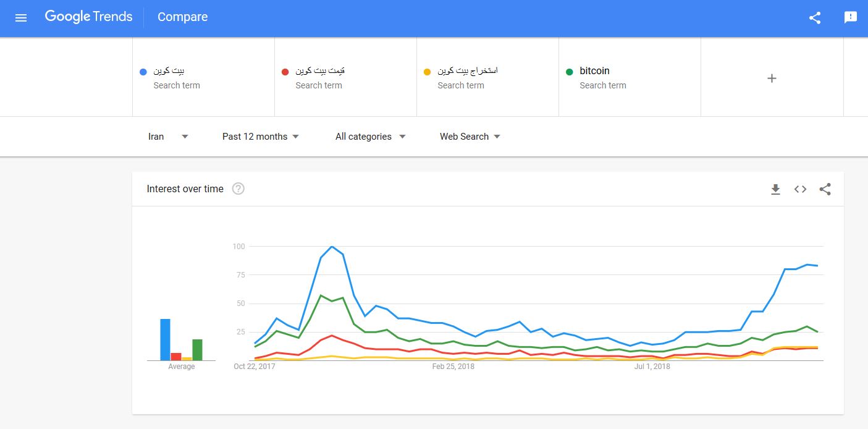Viewport: 868px width, 429px height.
Task: Edit the bitcoin search term
Action: tap(594, 71)
